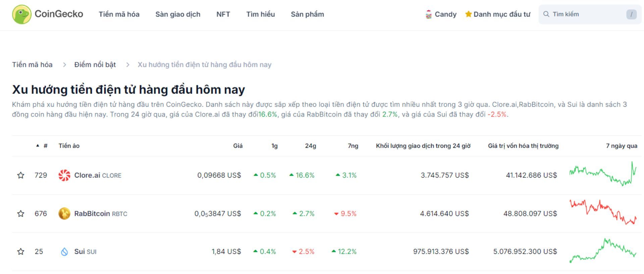Open the NFT menu
Image resolution: width=644 pixels, height=274 pixels.
coord(223,14)
